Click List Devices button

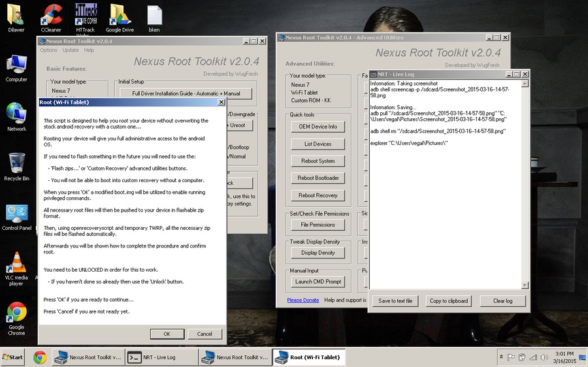point(318,144)
